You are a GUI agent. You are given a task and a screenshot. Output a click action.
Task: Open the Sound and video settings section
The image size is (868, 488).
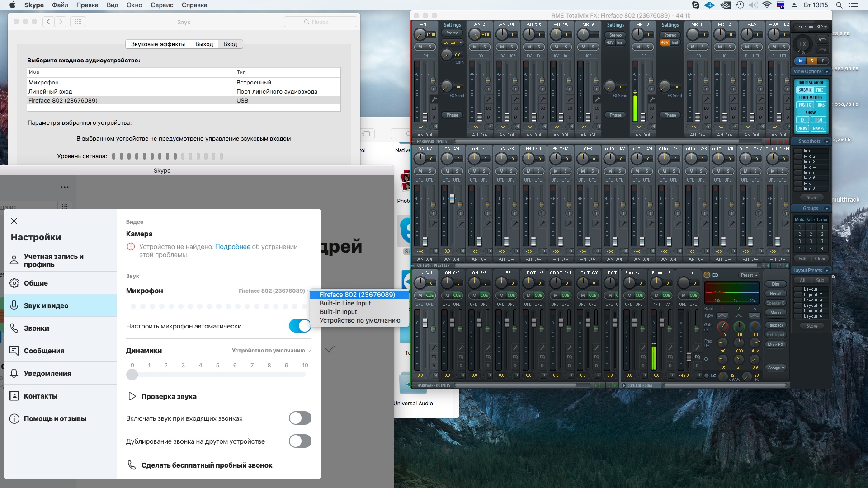[46, 305]
